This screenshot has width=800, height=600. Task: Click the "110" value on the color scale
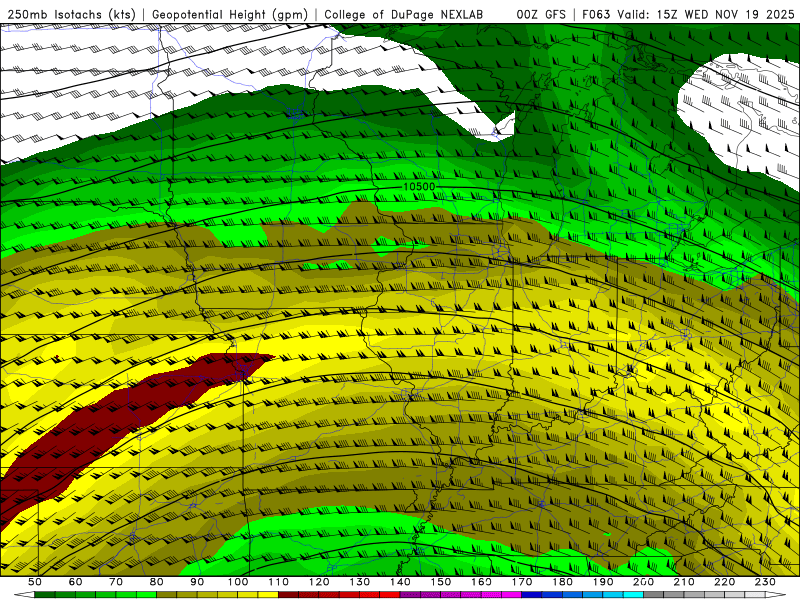click(279, 582)
